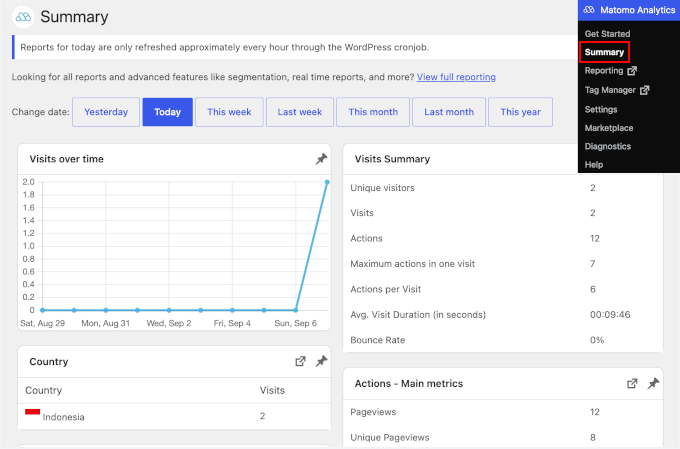Viewport: 680px width, 449px height.
Task: Click the Indonesia flag icon
Action: [x=33, y=412]
